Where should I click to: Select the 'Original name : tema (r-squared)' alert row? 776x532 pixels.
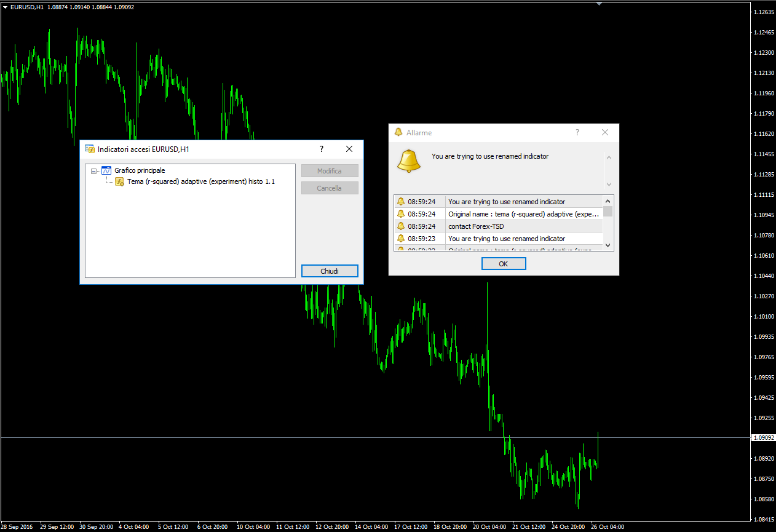pyautogui.click(x=499, y=214)
